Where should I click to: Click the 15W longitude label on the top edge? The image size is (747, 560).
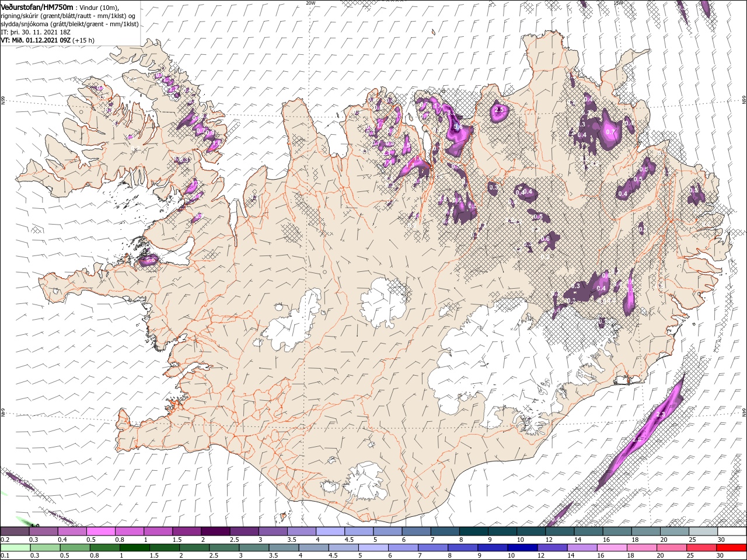coord(618,3)
